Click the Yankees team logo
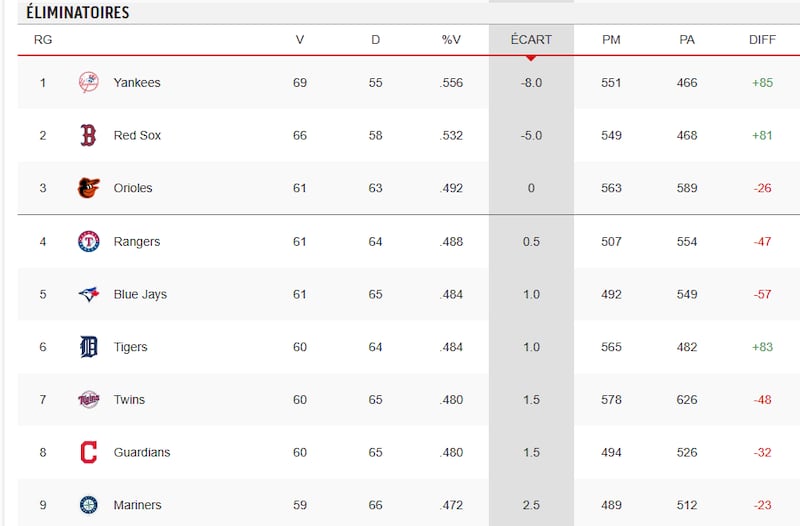 88,83
